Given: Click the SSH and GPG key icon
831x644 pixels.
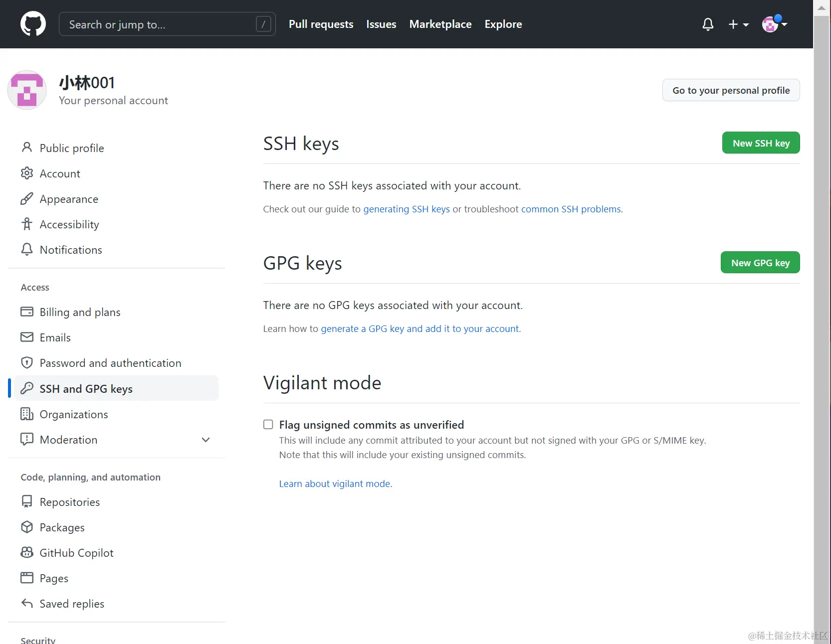Looking at the screenshot, I should point(27,388).
